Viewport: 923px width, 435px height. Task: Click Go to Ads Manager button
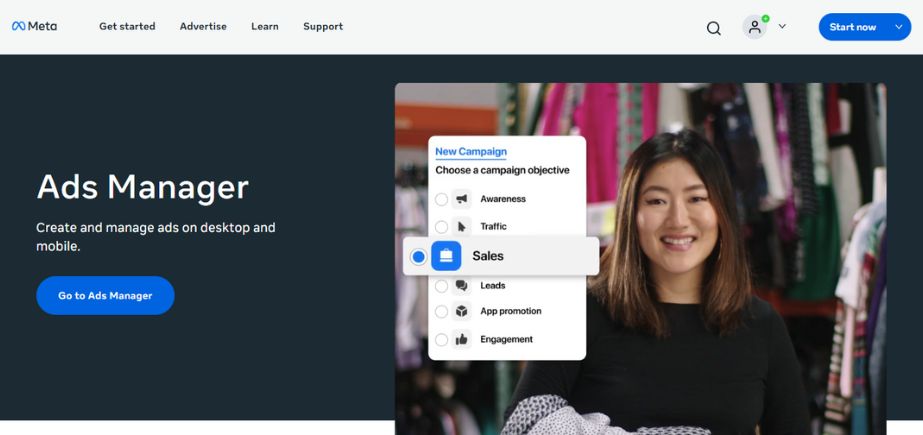click(x=105, y=295)
